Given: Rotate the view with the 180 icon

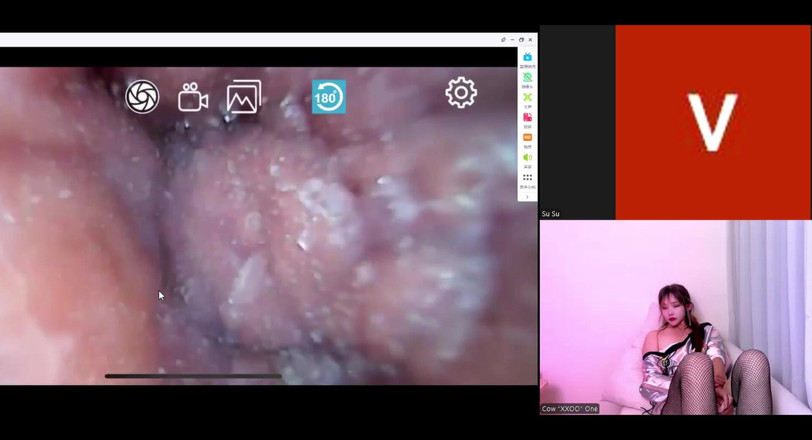Looking at the screenshot, I should click(x=328, y=97).
